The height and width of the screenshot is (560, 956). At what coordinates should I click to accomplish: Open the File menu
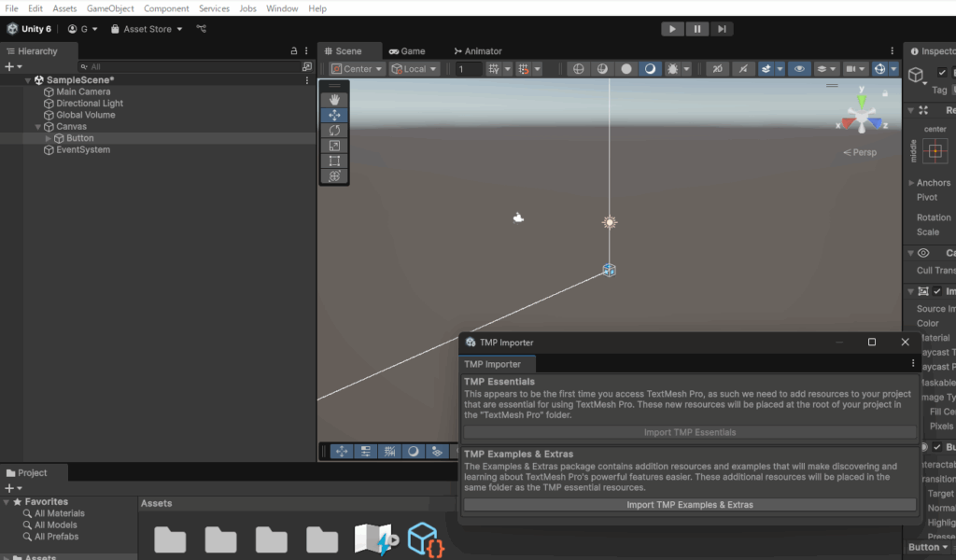[11, 8]
